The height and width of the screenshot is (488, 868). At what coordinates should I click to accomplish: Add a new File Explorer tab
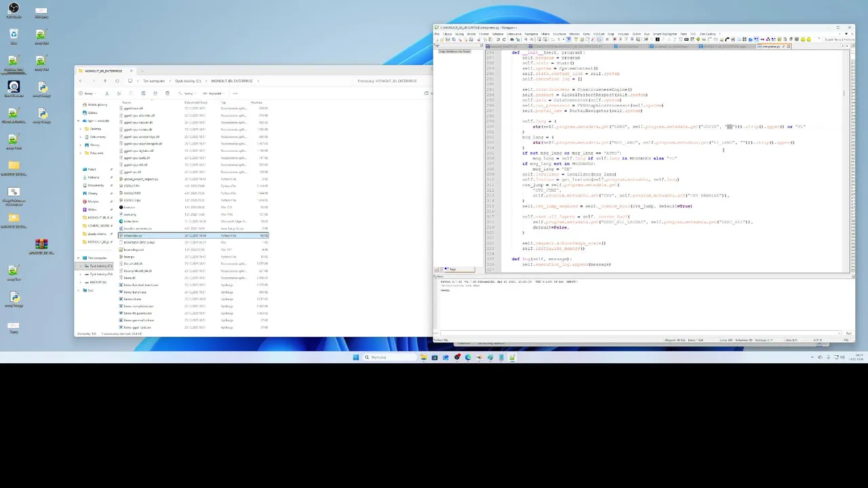click(142, 71)
